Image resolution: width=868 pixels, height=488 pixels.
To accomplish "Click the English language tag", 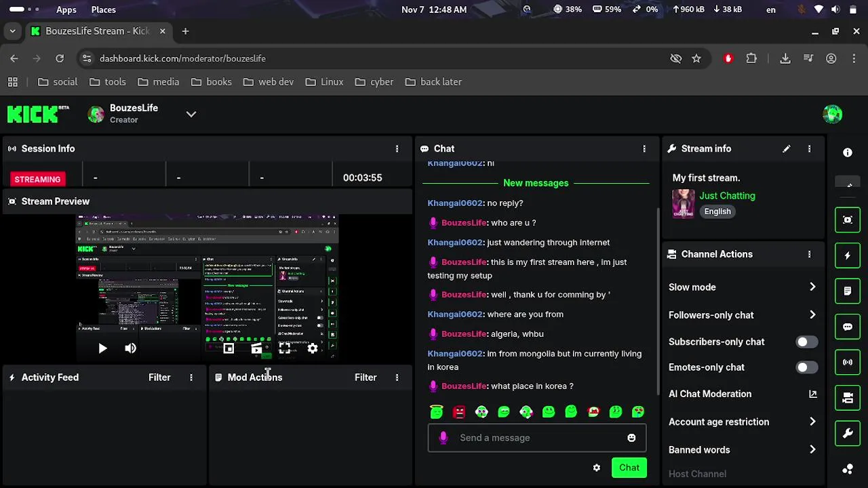I will coord(717,211).
